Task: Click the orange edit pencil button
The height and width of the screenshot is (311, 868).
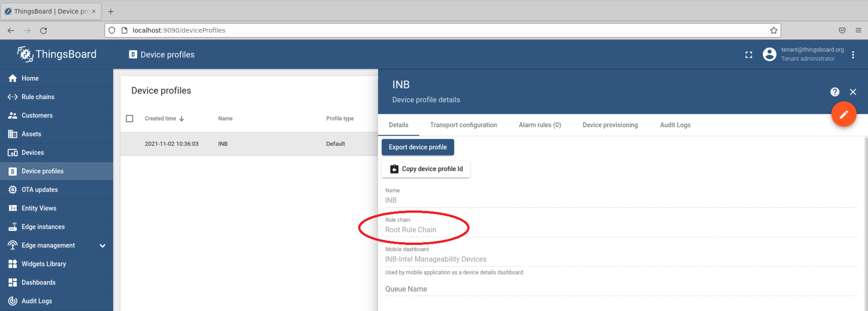Action: [843, 114]
